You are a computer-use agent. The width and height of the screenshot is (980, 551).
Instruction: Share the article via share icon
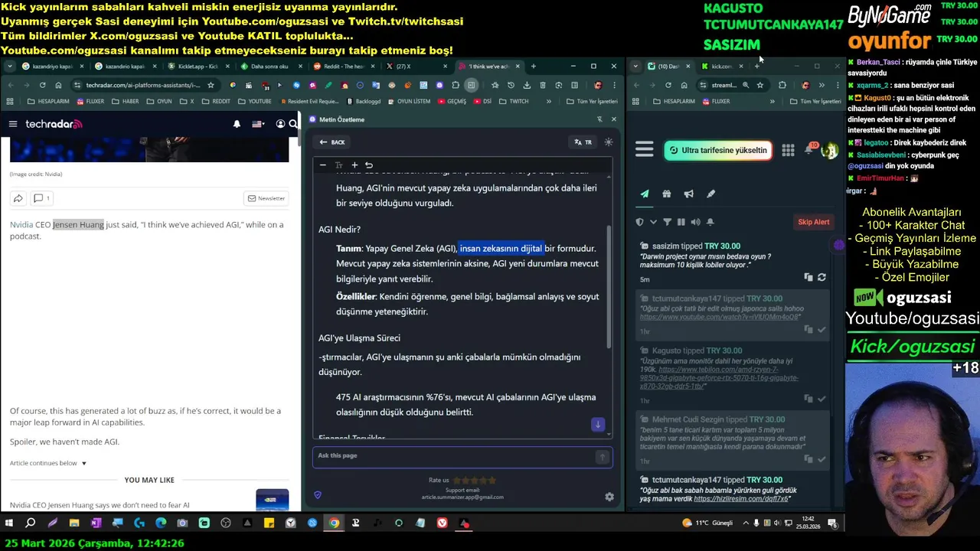coord(18,198)
